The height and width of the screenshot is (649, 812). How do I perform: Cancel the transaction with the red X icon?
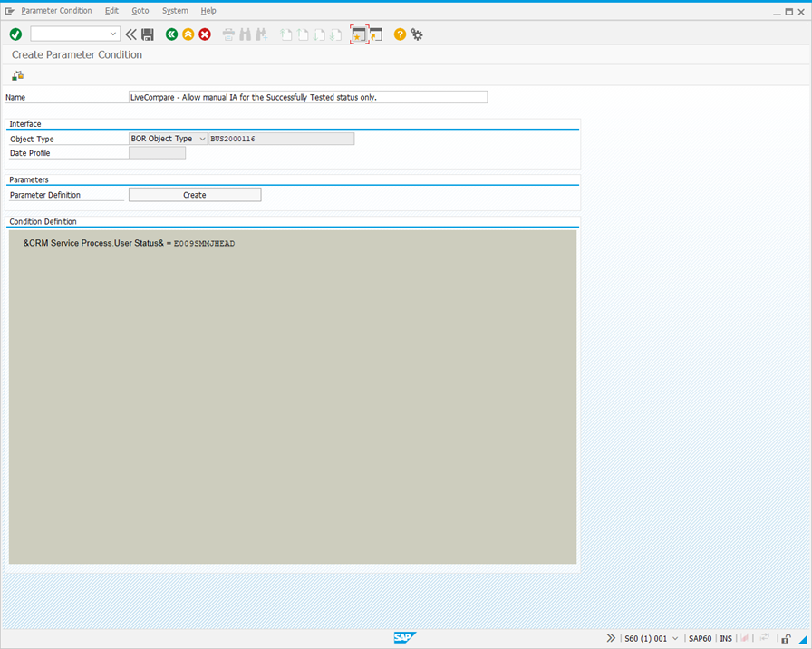[x=203, y=34]
